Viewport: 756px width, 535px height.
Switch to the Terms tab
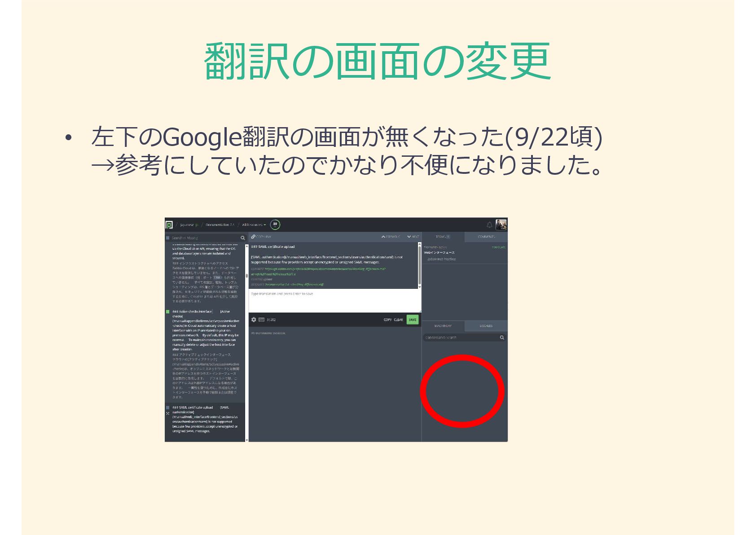443,237
